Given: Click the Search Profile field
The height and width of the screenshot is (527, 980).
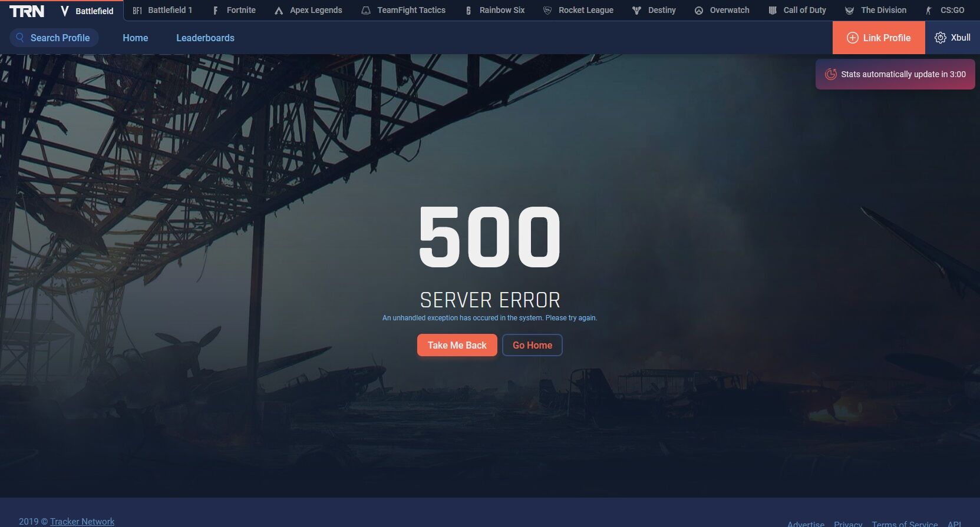Looking at the screenshot, I should click(54, 38).
